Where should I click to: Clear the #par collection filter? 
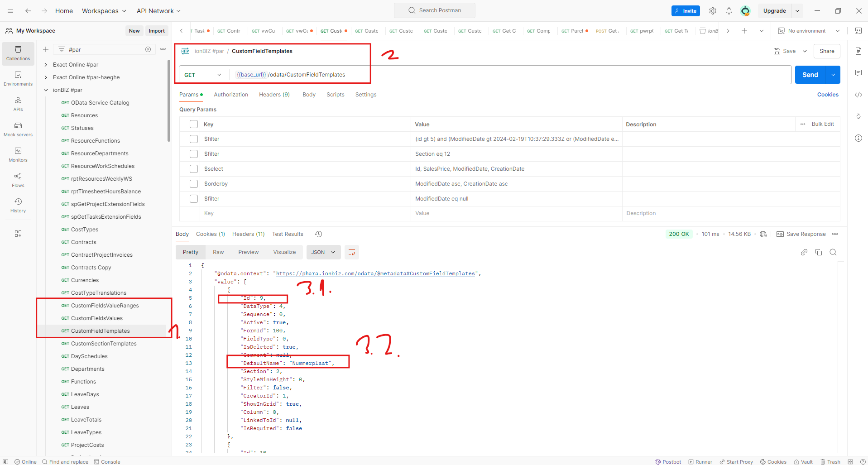pos(148,49)
